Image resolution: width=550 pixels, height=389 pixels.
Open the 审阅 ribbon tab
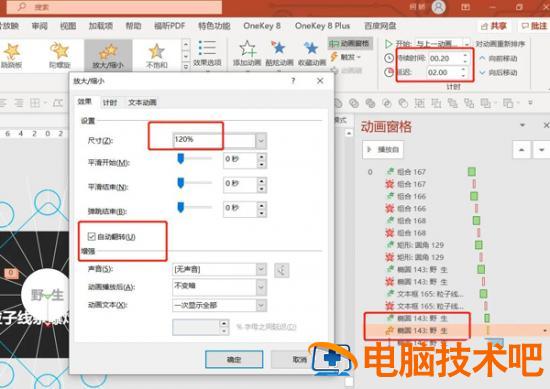click(40, 26)
